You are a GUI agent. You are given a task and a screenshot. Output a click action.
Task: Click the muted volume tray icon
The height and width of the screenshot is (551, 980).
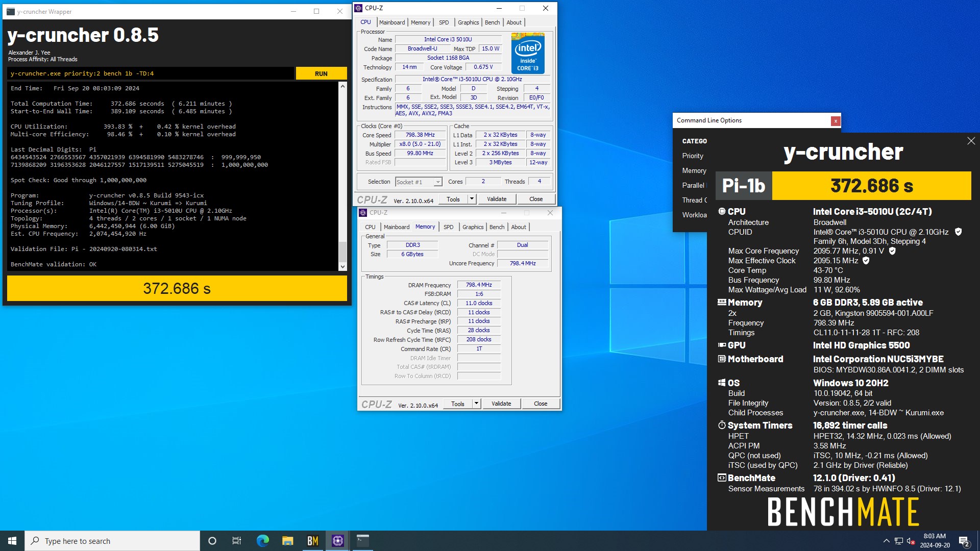click(911, 541)
